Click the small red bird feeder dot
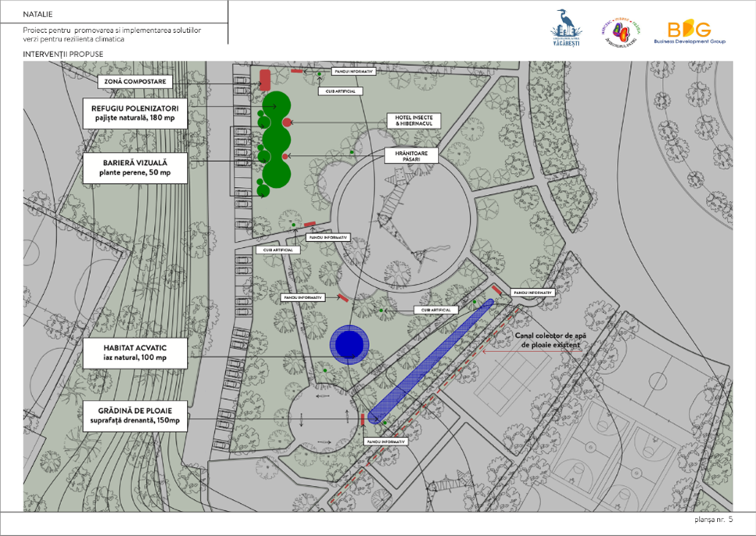The image size is (756, 536). click(x=285, y=156)
